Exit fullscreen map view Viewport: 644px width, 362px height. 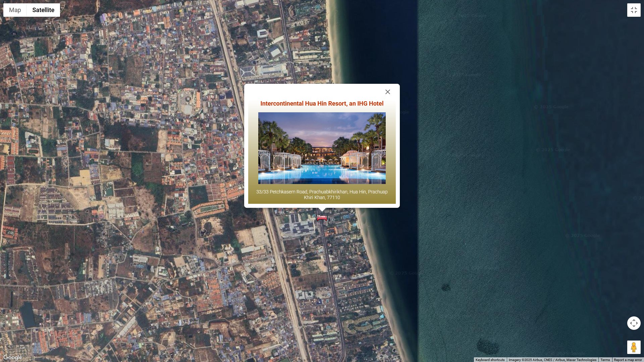tap(634, 10)
